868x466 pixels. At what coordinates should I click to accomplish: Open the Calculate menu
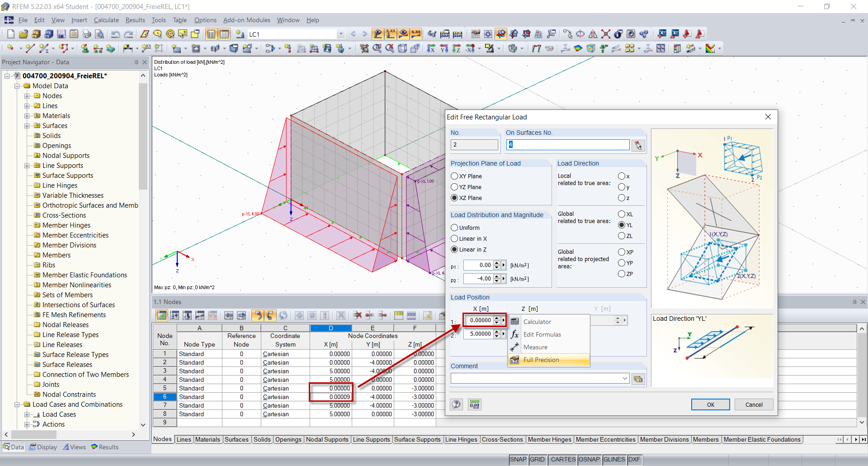point(106,20)
